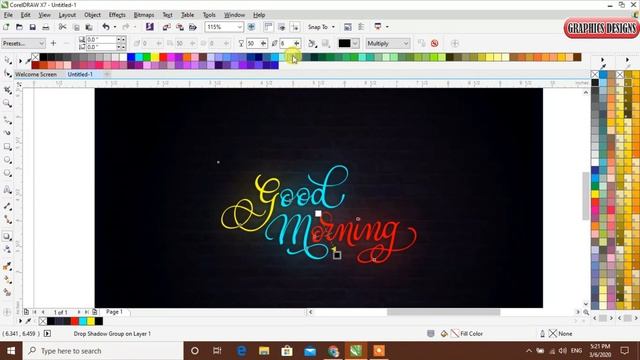Select the Crop tool
Viewport: 640px width, 360px height.
(x=7, y=90)
